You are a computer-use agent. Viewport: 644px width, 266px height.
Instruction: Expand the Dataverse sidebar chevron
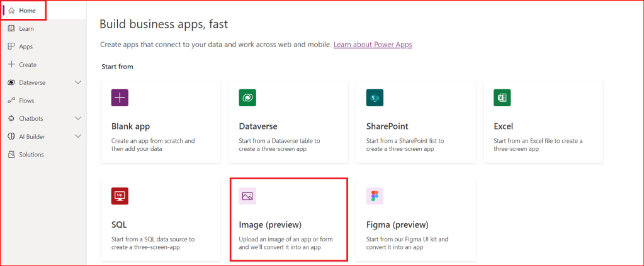pos(78,82)
